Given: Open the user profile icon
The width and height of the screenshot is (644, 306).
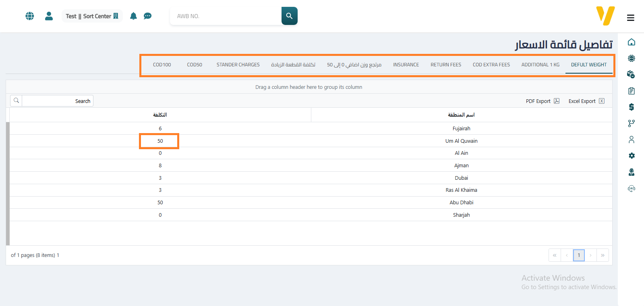Looking at the screenshot, I should pyautogui.click(x=49, y=16).
